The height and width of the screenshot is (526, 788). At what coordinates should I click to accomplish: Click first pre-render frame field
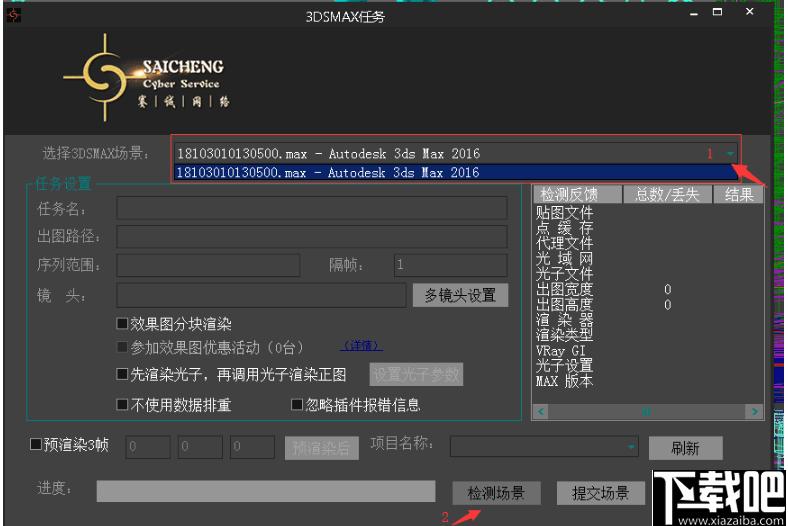click(148, 447)
